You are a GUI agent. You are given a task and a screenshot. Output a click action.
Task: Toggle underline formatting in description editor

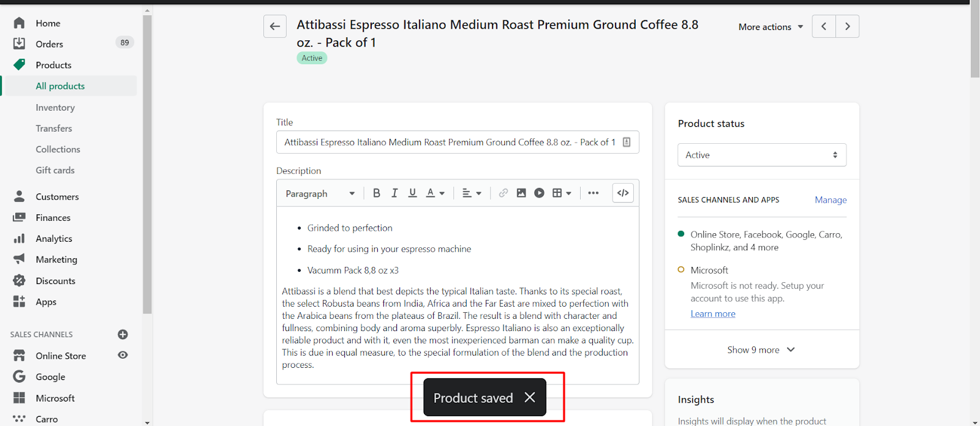(412, 193)
